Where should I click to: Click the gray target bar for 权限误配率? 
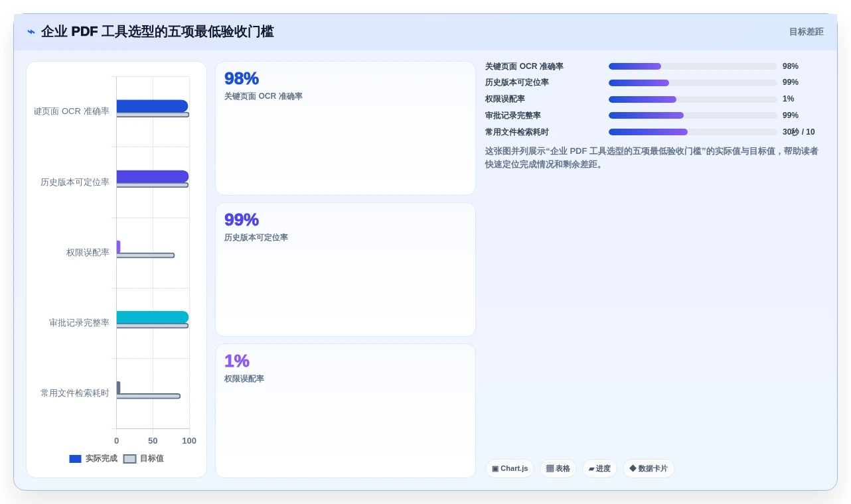(x=145, y=255)
